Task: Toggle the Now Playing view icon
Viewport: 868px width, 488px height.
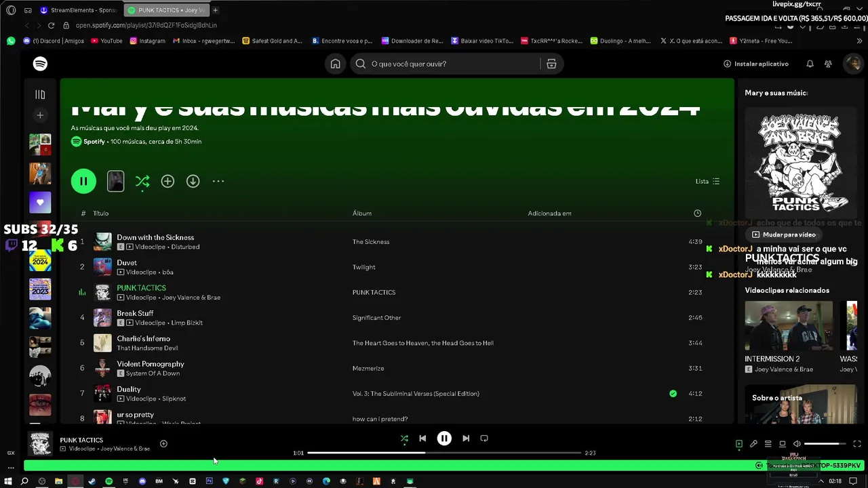Action: 739,444
